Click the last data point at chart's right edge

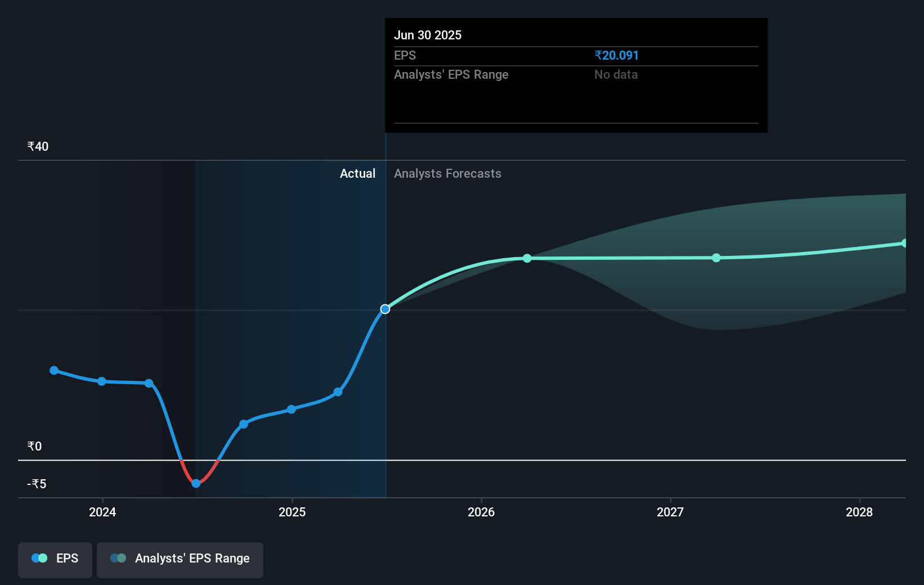905,242
